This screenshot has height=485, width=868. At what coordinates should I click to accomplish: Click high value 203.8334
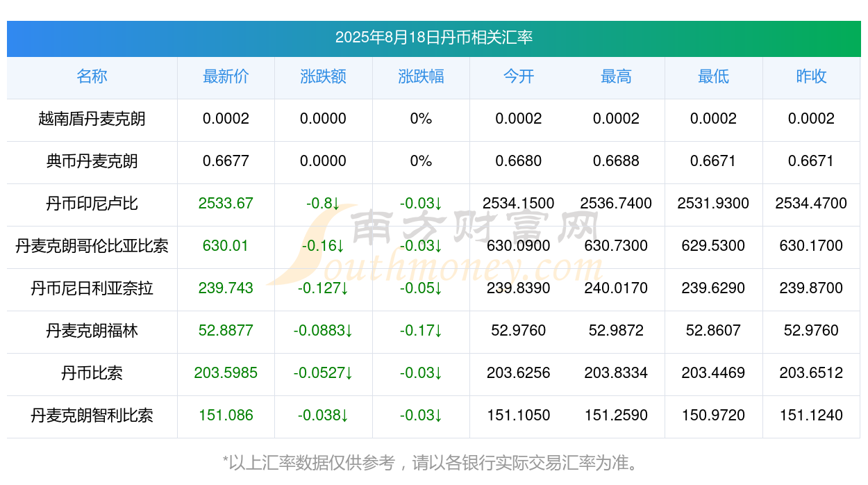(616, 373)
